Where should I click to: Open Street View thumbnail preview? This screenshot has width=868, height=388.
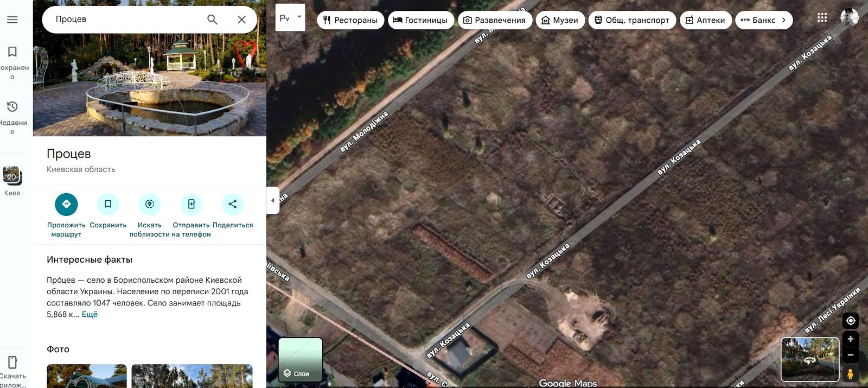pos(810,359)
